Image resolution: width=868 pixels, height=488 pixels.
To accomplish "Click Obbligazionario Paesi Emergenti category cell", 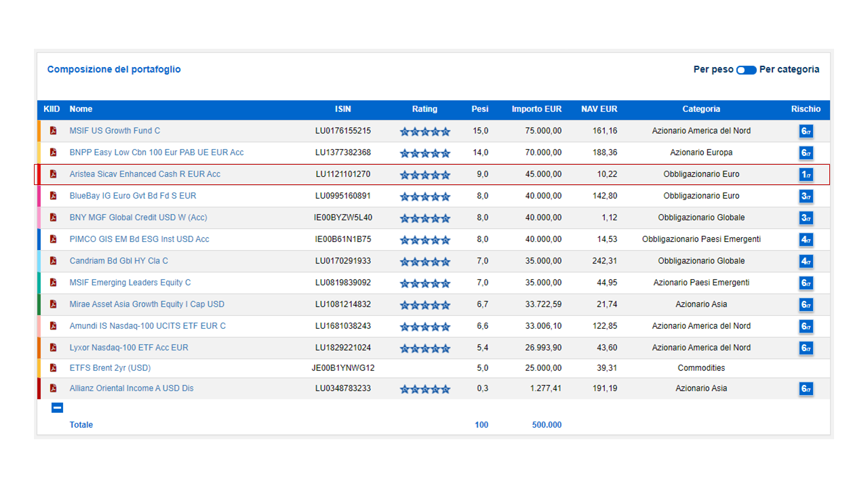I will pos(701,239).
